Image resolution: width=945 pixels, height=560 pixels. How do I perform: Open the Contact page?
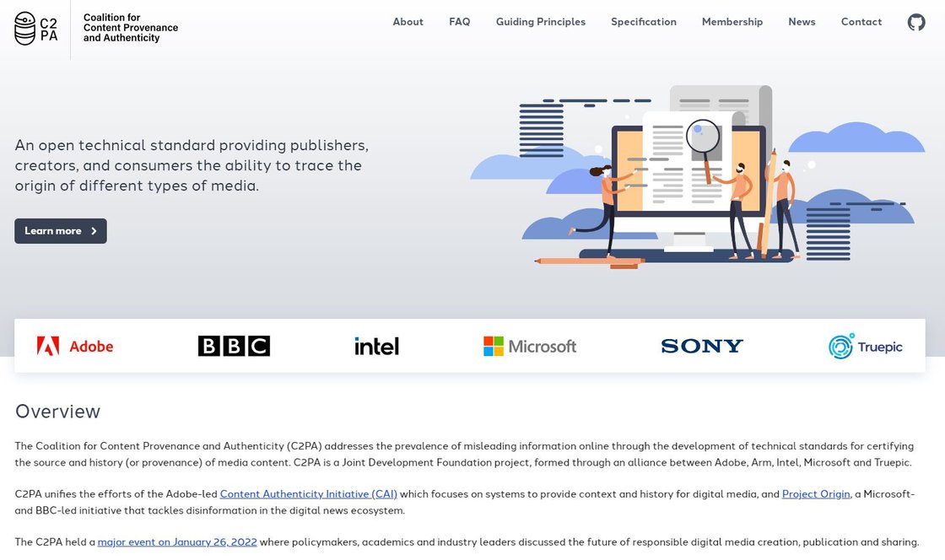click(x=861, y=22)
